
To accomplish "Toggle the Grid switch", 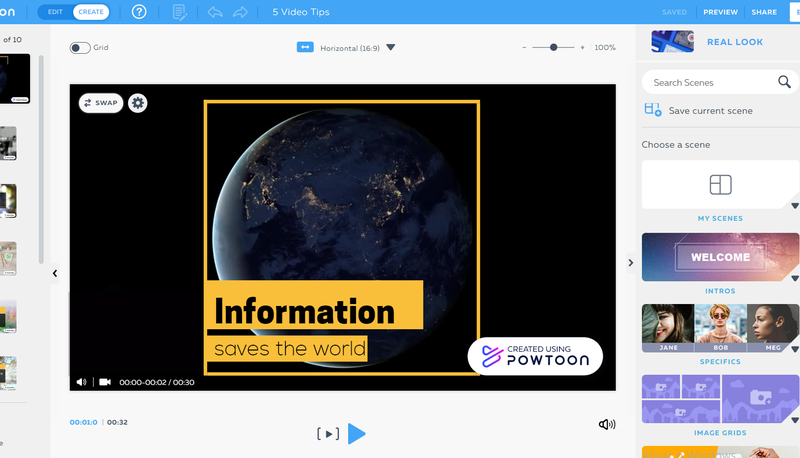I will pyautogui.click(x=79, y=48).
